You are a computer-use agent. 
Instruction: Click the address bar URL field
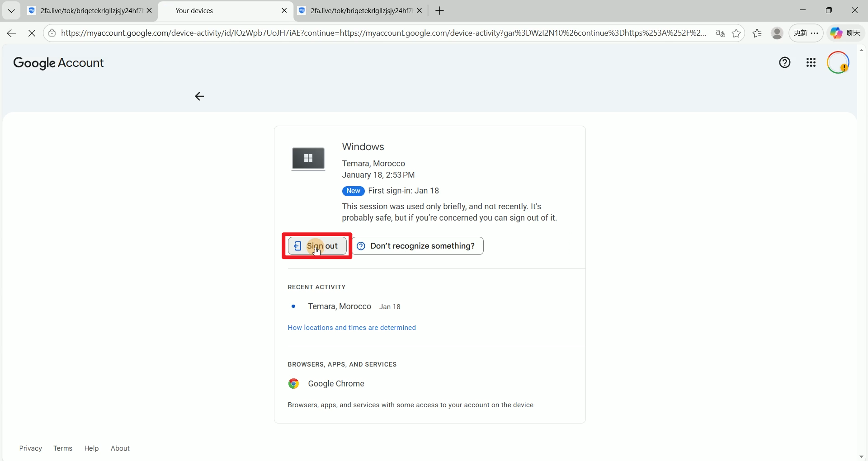pyautogui.click(x=383, y=33)
